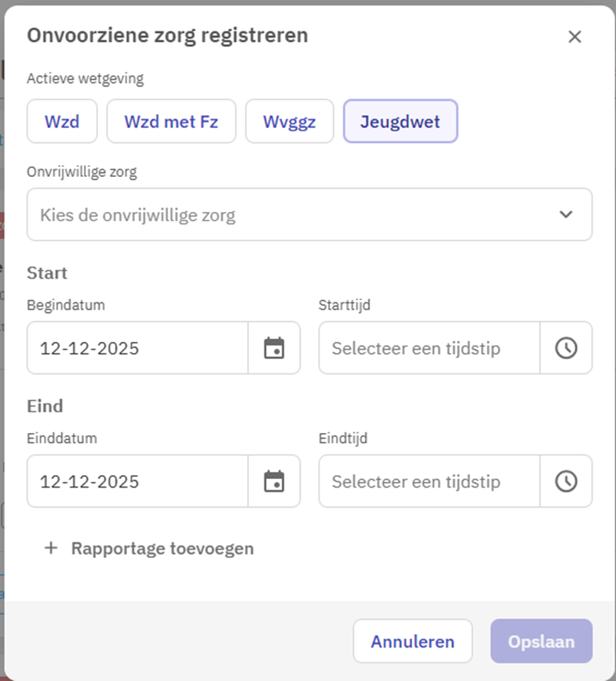Click the Eindtijd clock icon
Image resolution: width=616 pixels, height=681 pixels.
[x=566, y=481]
